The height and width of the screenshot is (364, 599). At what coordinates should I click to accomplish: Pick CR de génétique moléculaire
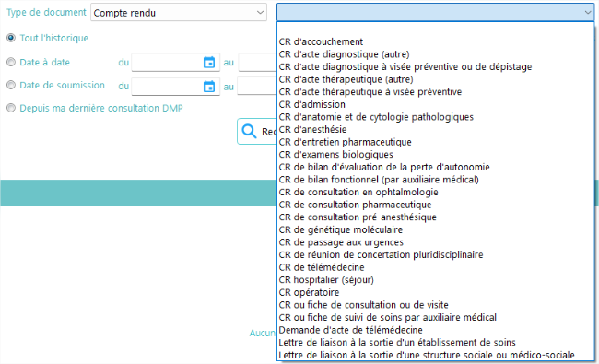tap(436, 229)
